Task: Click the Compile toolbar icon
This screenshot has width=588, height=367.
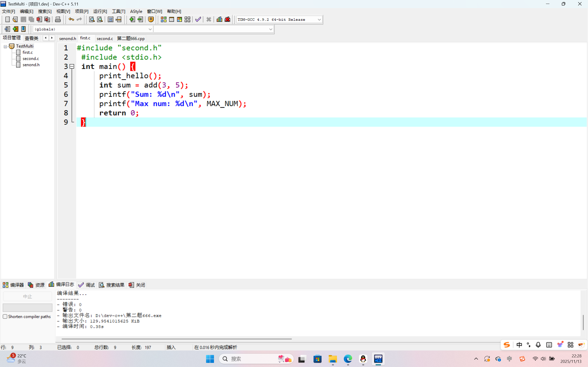Action: [x=164, y=19]
